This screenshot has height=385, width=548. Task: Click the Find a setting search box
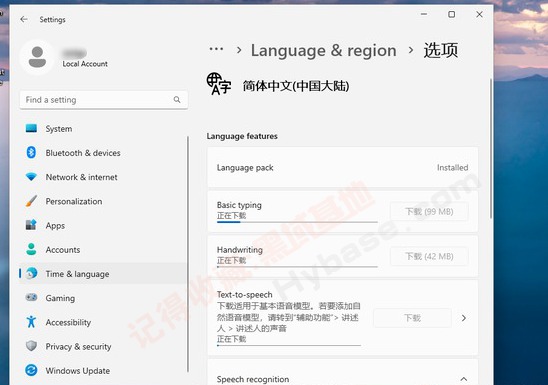[x=104, y=100]
